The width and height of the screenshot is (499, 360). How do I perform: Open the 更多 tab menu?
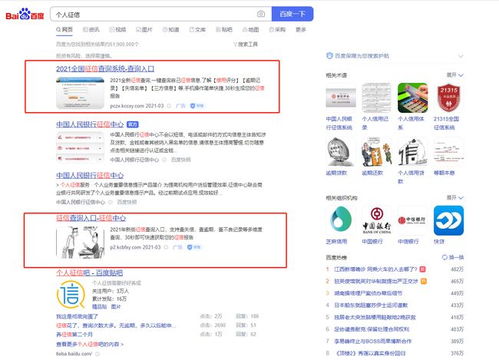(301, 30)
